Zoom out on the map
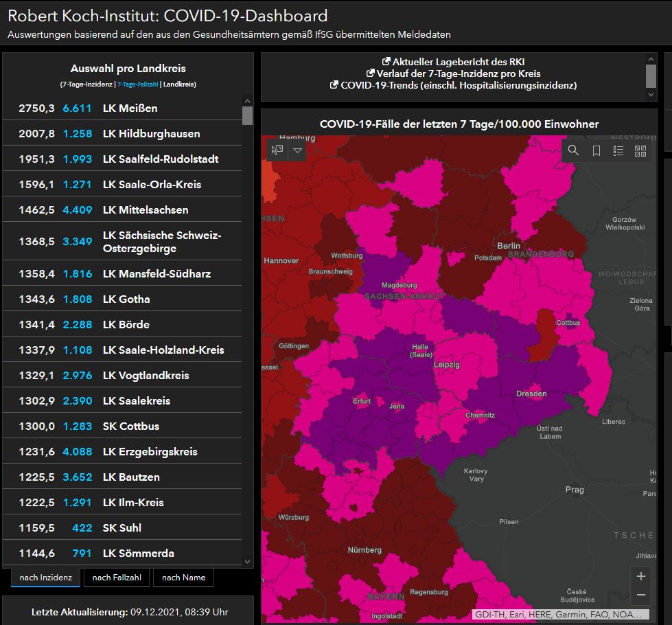Image resolution: width=672 pixels, height=625 pixels. click(x=640, y=595)
